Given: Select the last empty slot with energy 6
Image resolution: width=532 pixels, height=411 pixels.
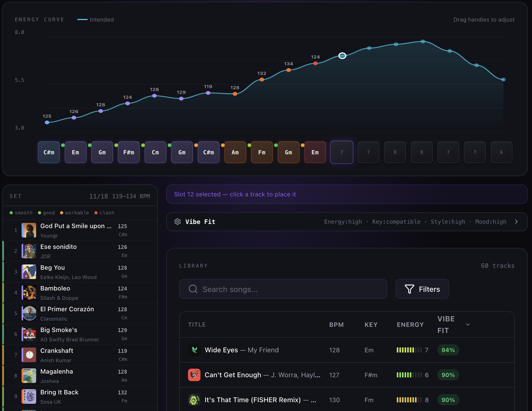Looking at the screenshot, I should [x=501, y=152].
